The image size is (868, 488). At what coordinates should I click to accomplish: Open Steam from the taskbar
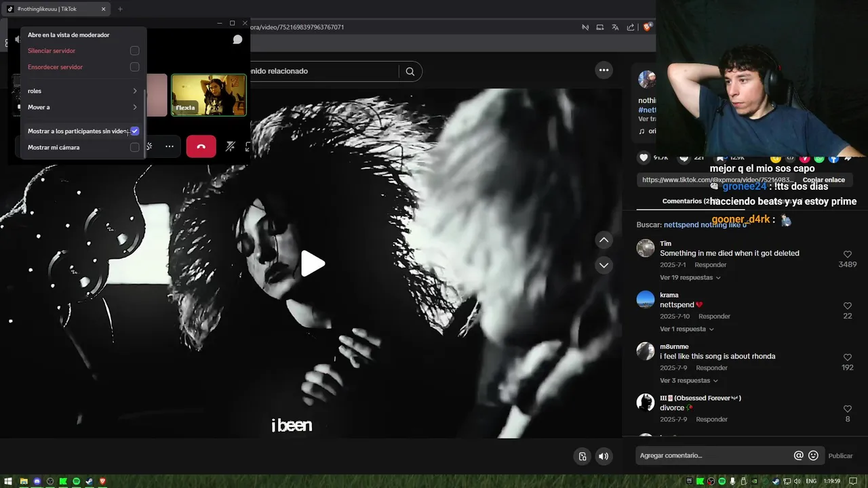click(x=90, y=481)
